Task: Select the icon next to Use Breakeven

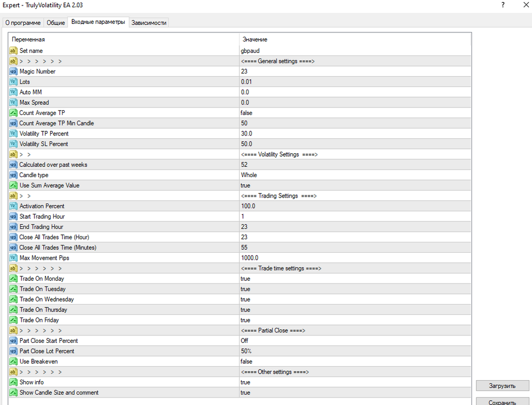Action: (x=13, y=361)
